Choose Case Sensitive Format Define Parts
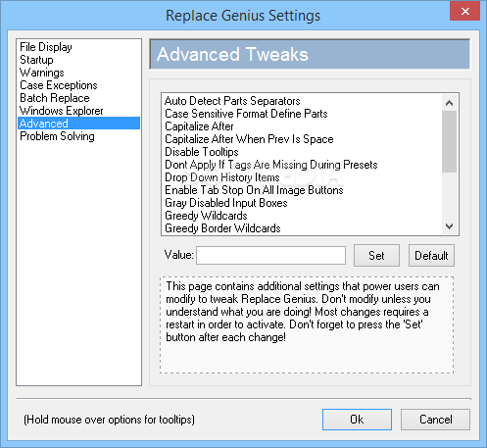 point(246,114)
